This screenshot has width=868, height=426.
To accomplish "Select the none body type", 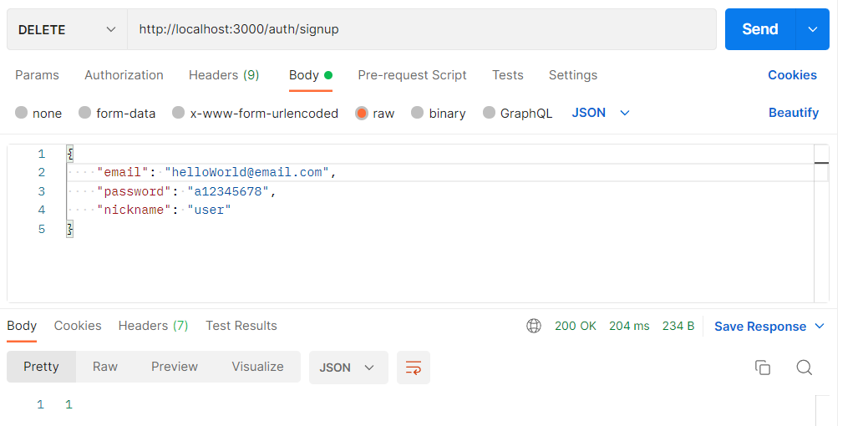I will point(38,114).
